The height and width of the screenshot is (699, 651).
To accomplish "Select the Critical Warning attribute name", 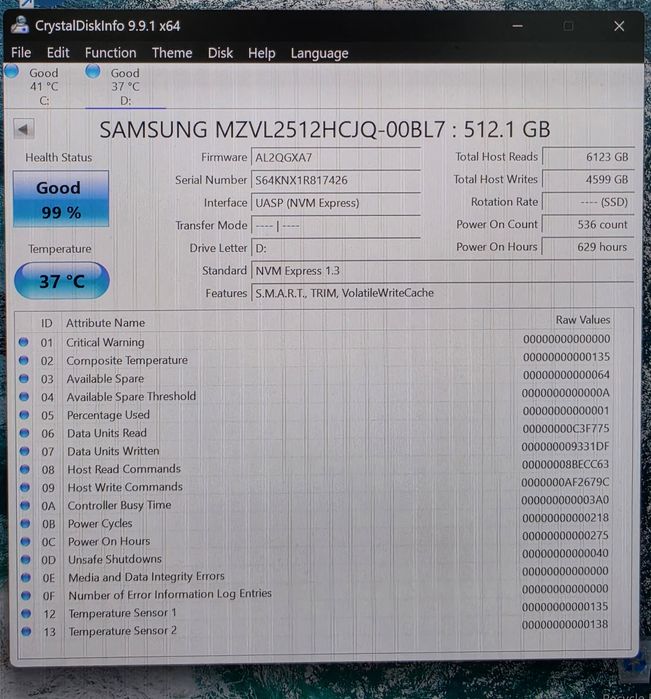I will [x=105, y=342].
